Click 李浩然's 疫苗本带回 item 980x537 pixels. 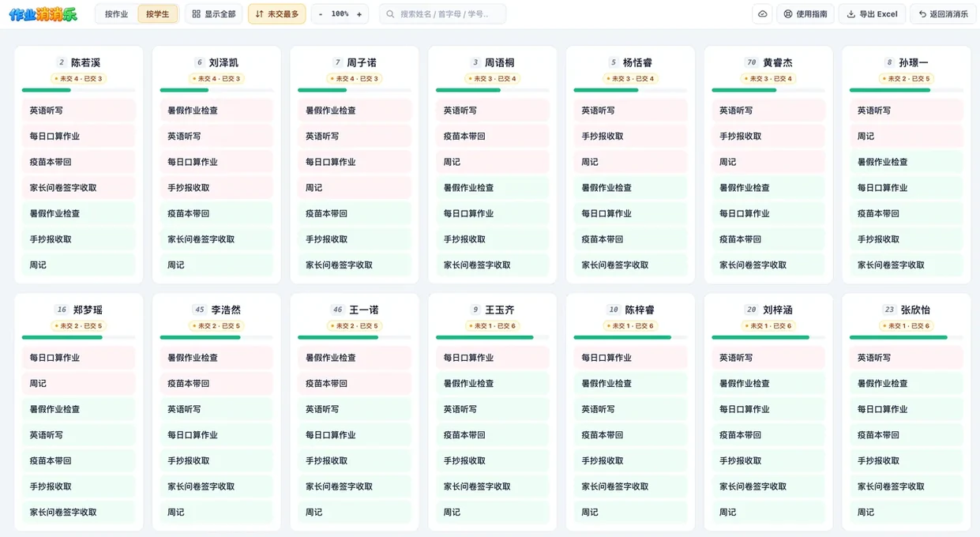(x=216, y=384)
